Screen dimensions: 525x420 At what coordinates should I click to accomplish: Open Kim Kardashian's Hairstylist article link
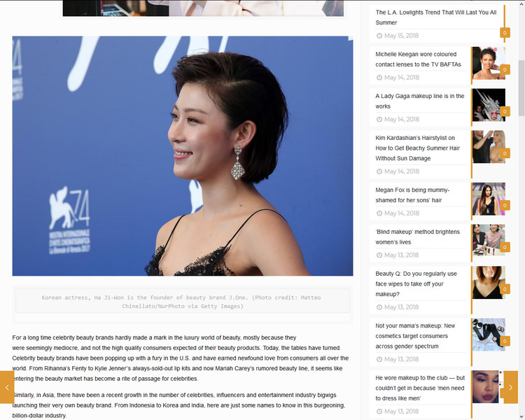417,148
